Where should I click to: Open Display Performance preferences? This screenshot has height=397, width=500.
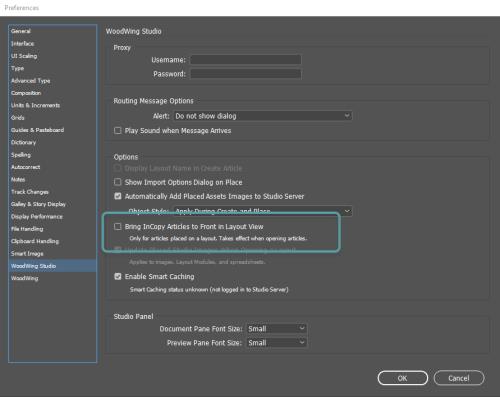(x=37, y=216)
